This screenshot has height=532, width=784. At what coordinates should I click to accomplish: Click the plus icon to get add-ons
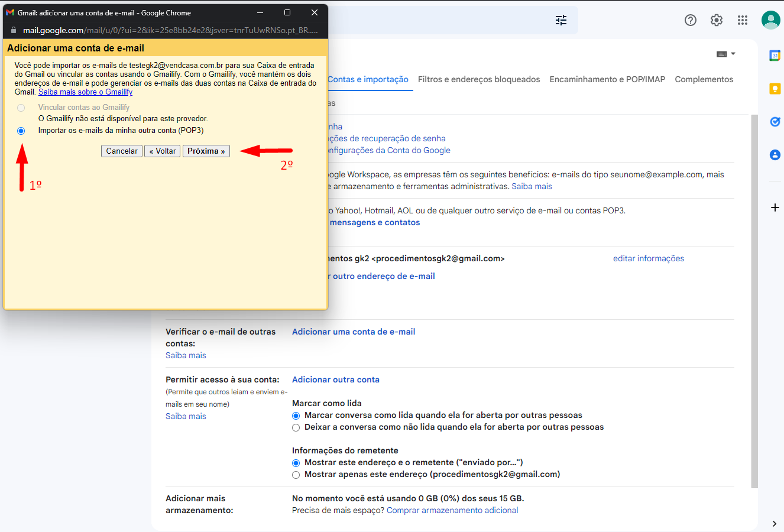point(775,207)
